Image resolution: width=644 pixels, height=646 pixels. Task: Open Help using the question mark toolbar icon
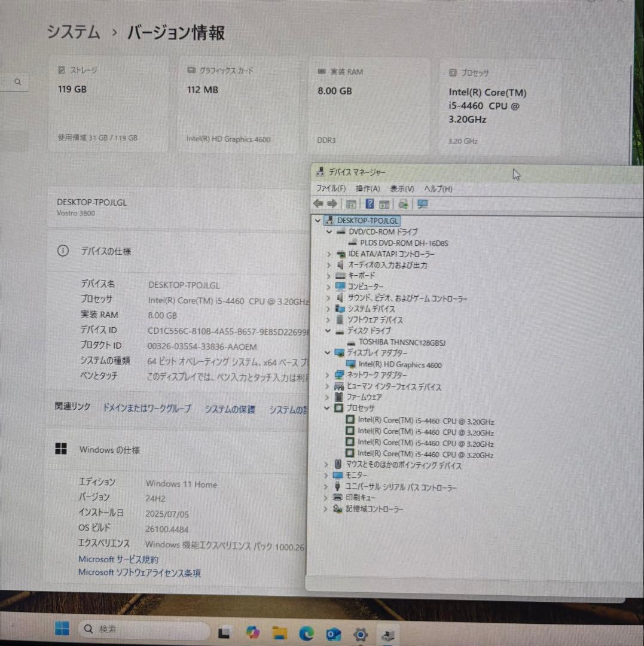[370, 203]
